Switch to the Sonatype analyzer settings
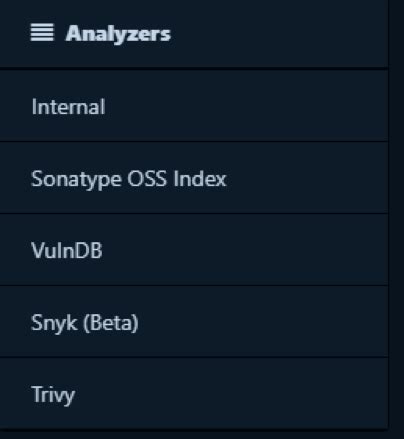This screenshot has height=439, width=404. 194,178
